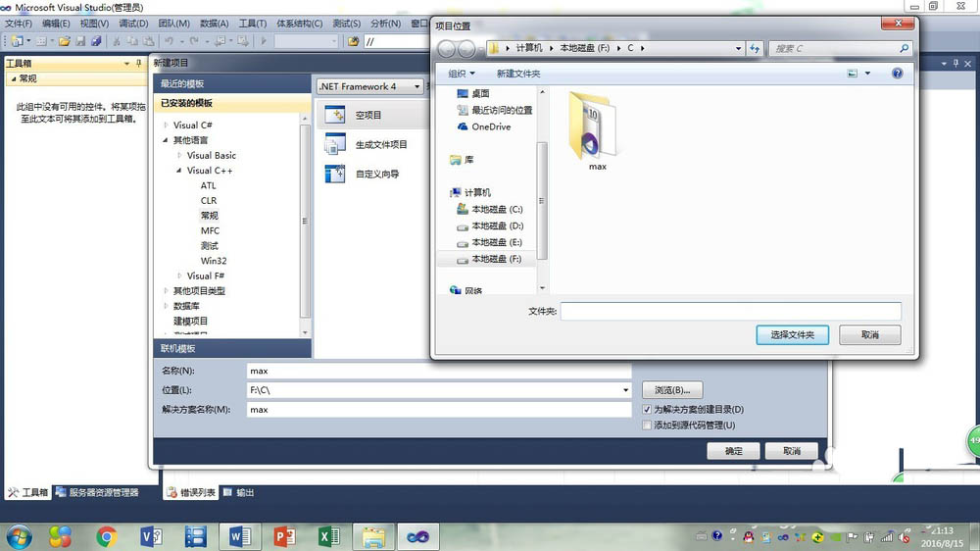980x551 pixels.
Task: Click the Cut scissors icon in toolbar
Action: tap(117, 41)
